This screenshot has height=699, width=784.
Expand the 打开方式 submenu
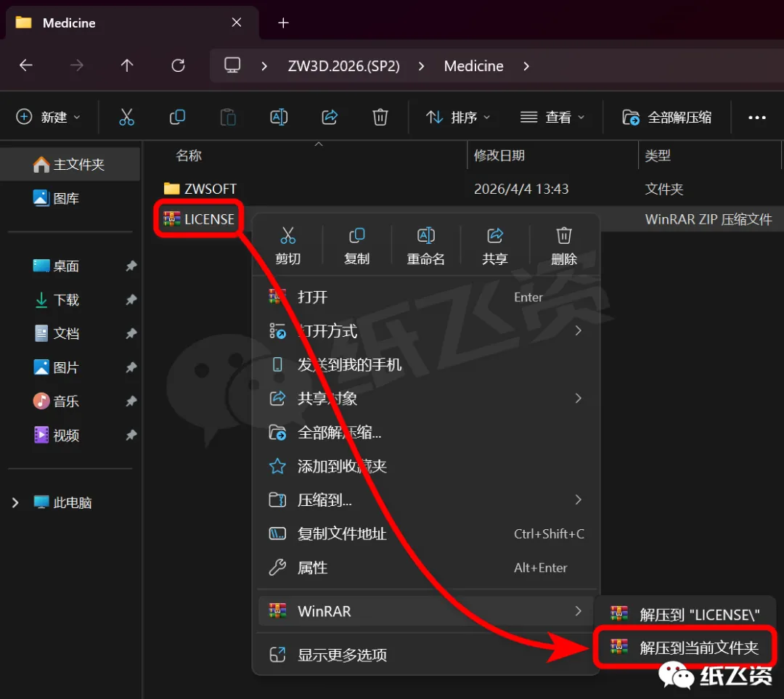[x=425, y=331]
